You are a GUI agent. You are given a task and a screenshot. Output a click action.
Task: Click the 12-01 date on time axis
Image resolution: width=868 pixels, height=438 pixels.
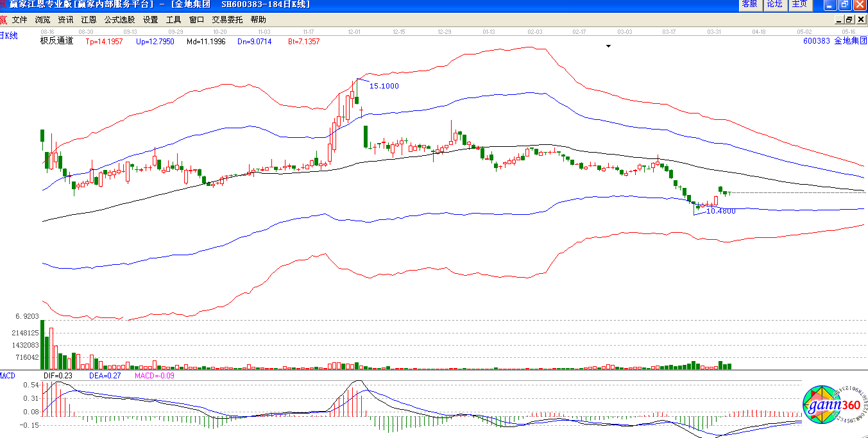tap(354, 31)
